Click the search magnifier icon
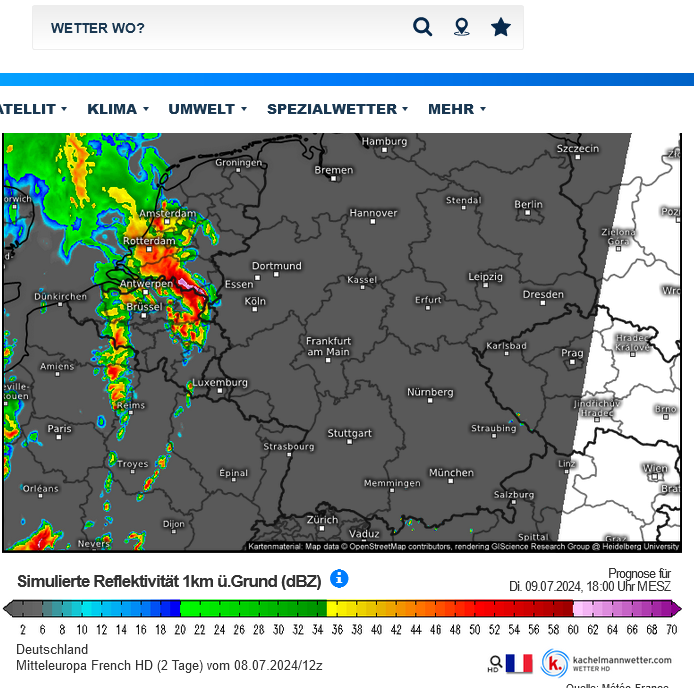694x688 pixels. point(422,27)
